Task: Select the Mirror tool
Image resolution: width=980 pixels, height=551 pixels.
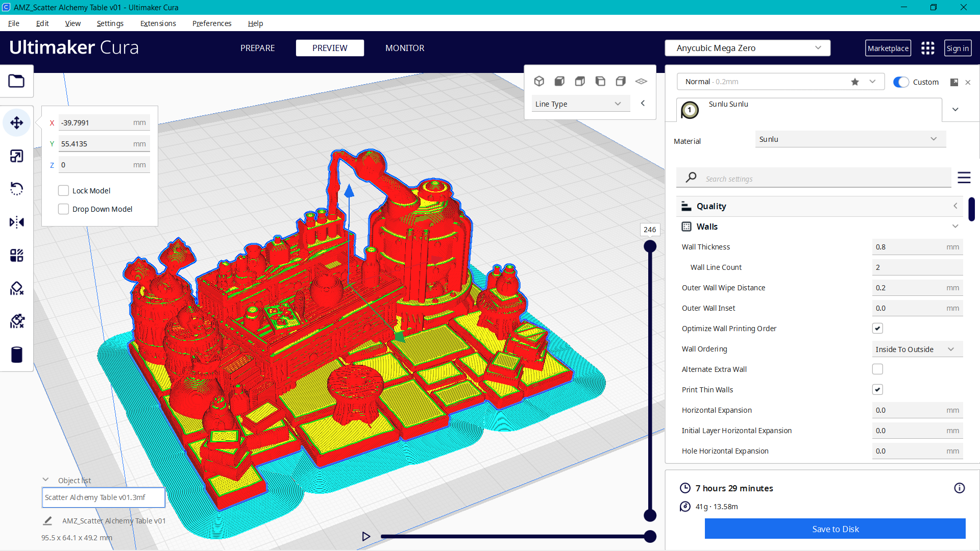Action: 17,222
